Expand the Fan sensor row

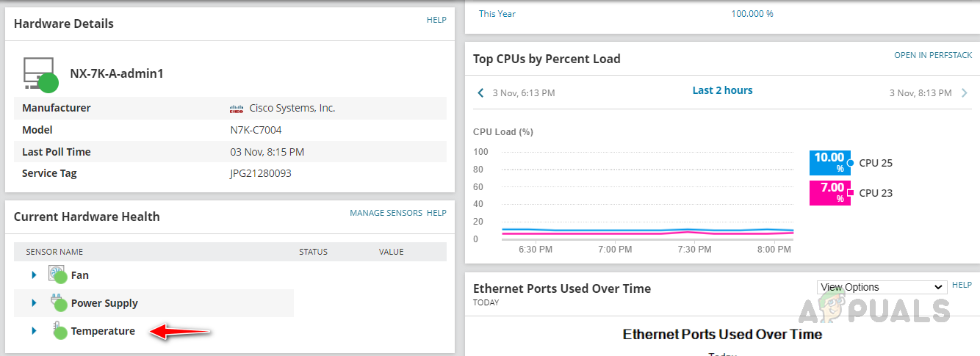coord(34,275)
